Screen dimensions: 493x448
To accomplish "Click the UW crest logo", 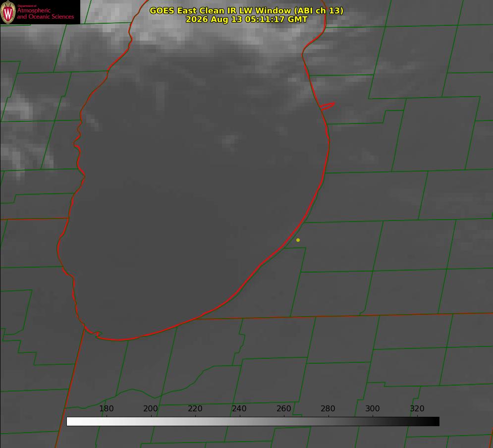I will [x=8, y=12].
